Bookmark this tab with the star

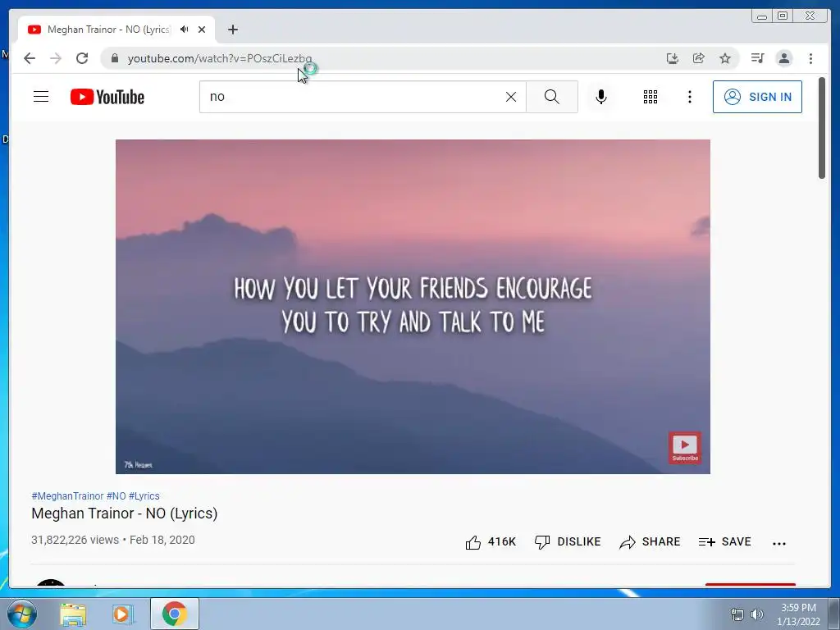tap(725, 58)
